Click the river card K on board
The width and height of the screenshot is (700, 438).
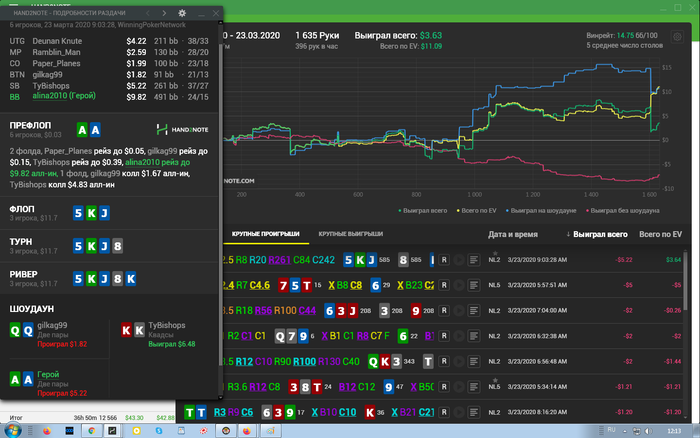[x=131, y=279]
